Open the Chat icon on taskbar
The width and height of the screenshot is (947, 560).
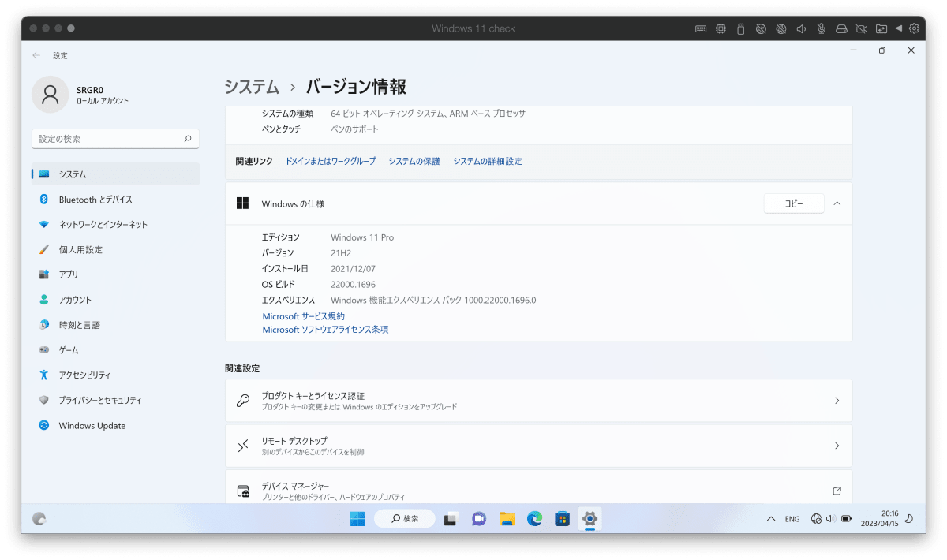(478, 519)
